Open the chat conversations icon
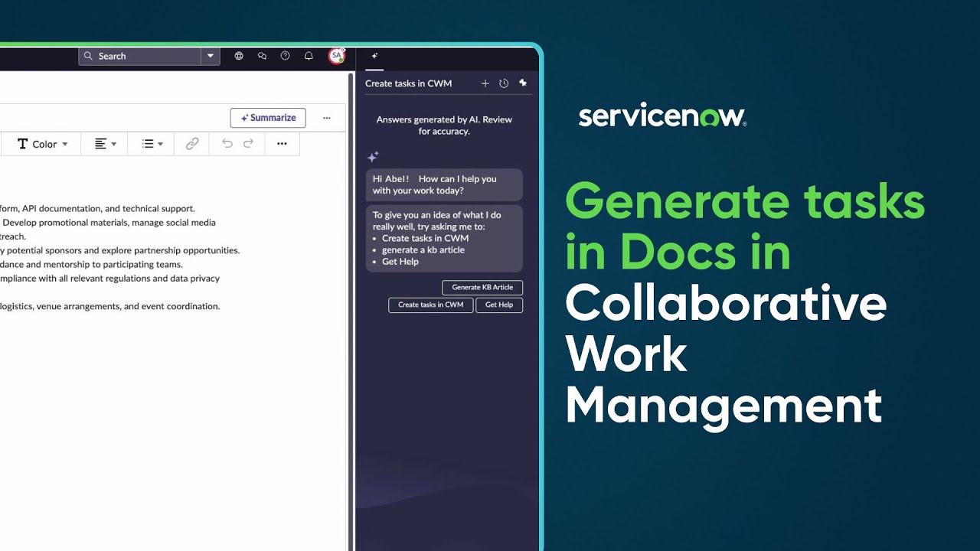The height and width of the screenshot is (551, 980). (x=262, y=56)
